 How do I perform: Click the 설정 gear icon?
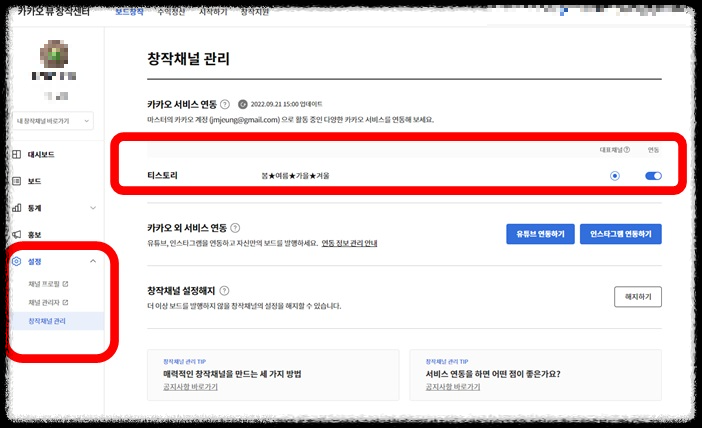17,261
